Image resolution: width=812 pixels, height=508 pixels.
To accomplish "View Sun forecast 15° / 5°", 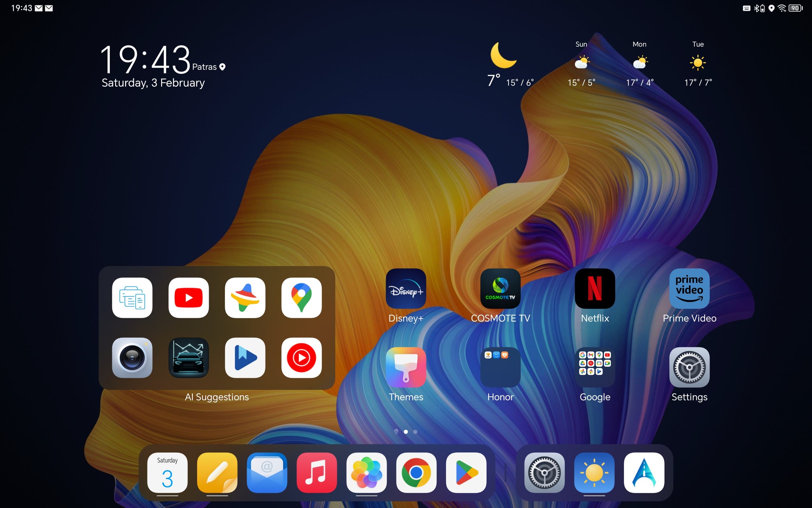I will click(581, 64).
